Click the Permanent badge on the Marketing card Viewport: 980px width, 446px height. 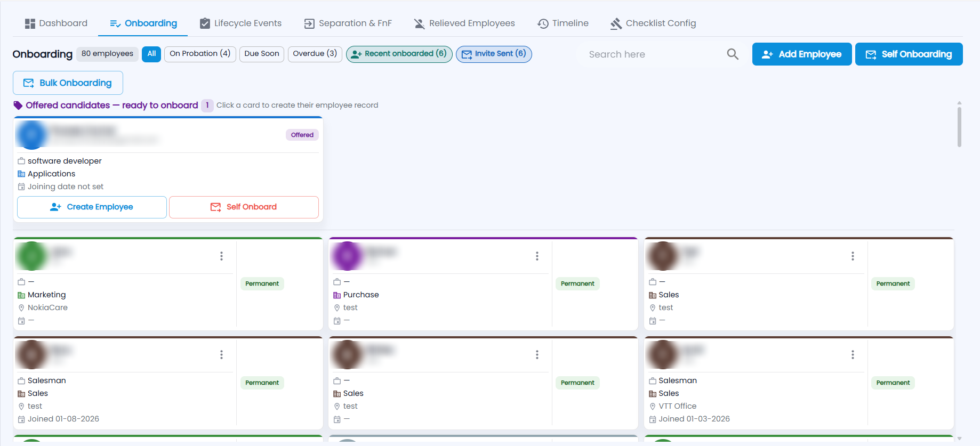coord(262,284)
